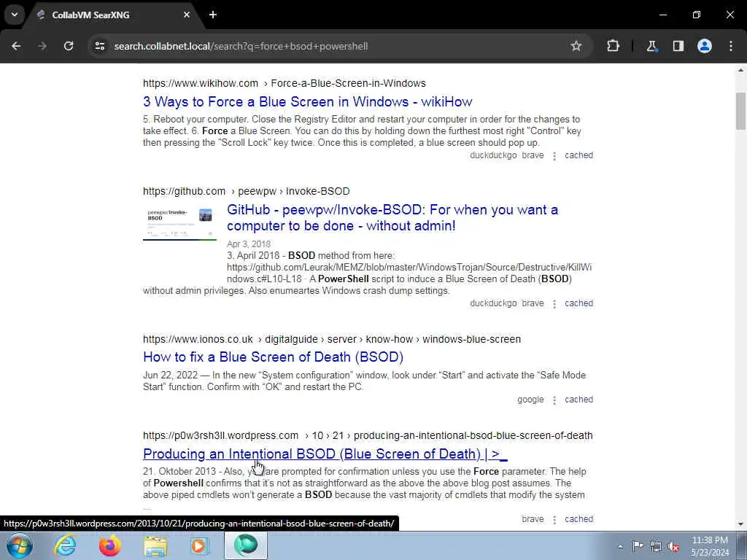
Task: Open the taskbar clock showing 11:38 PM
Action: (x=710, y=545)
